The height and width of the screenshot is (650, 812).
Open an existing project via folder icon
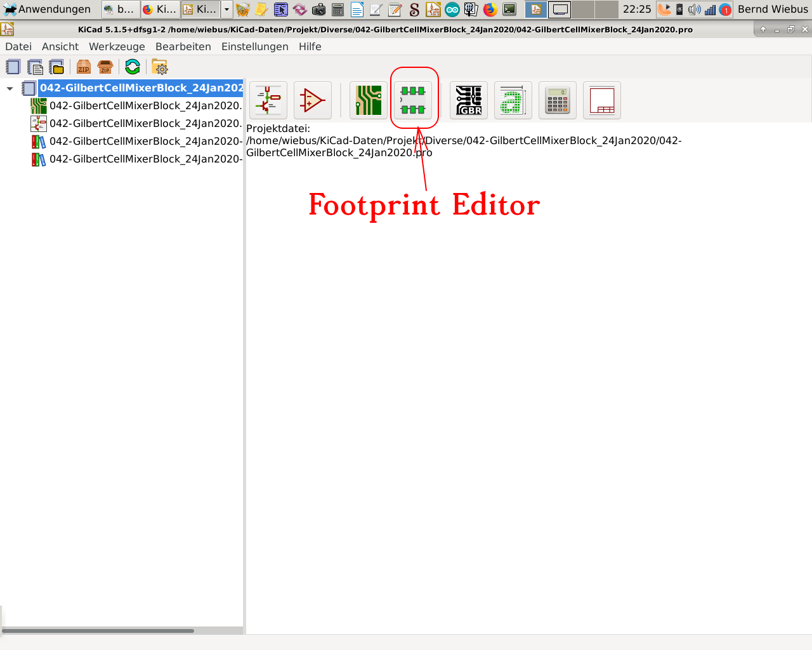tap(56, 67)
